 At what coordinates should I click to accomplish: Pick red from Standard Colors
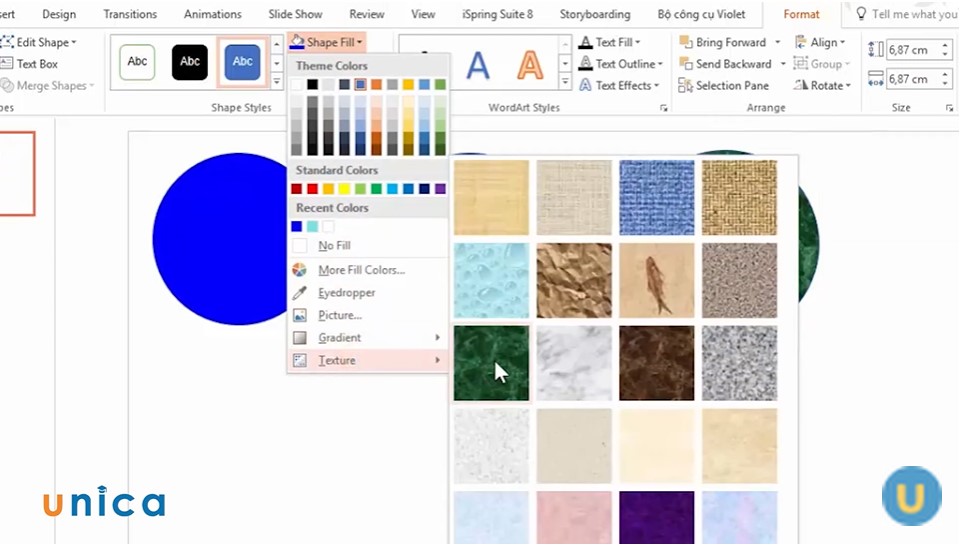(297, 189)
